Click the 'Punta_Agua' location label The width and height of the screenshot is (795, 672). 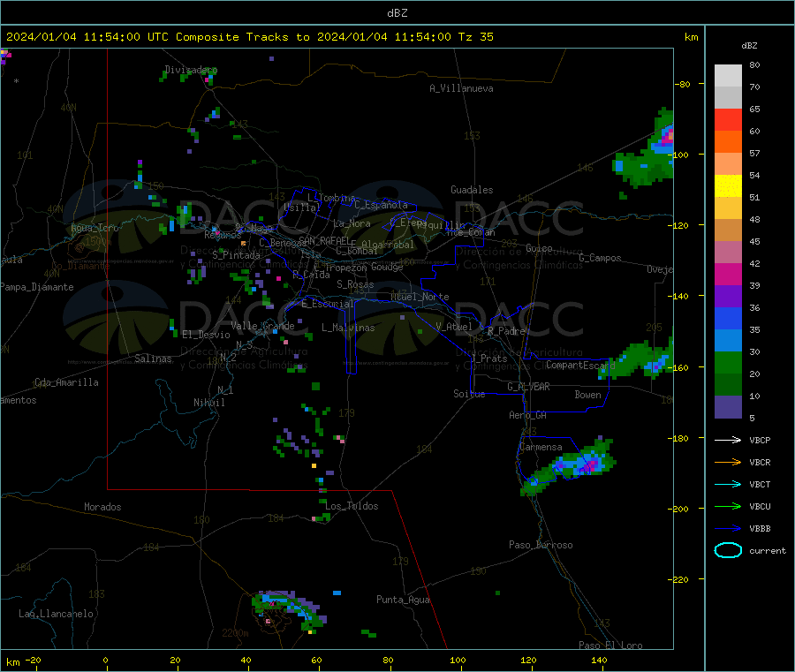(403, 600)
